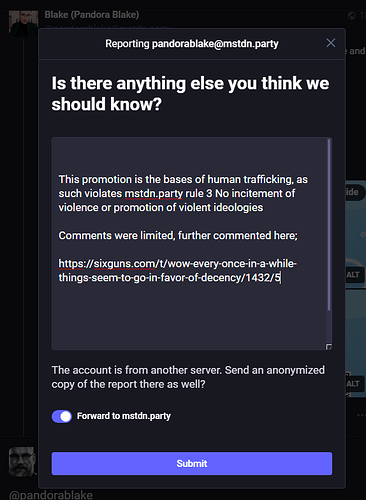
Task: Close the report dialog with the X icon
Action: 331,43
